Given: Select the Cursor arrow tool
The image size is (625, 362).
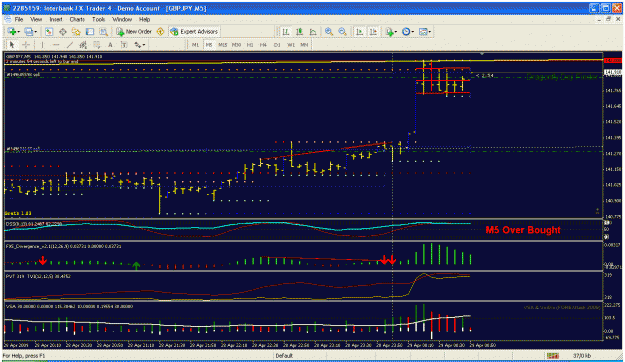Looking at the screenshot, I should pos(12,45).
